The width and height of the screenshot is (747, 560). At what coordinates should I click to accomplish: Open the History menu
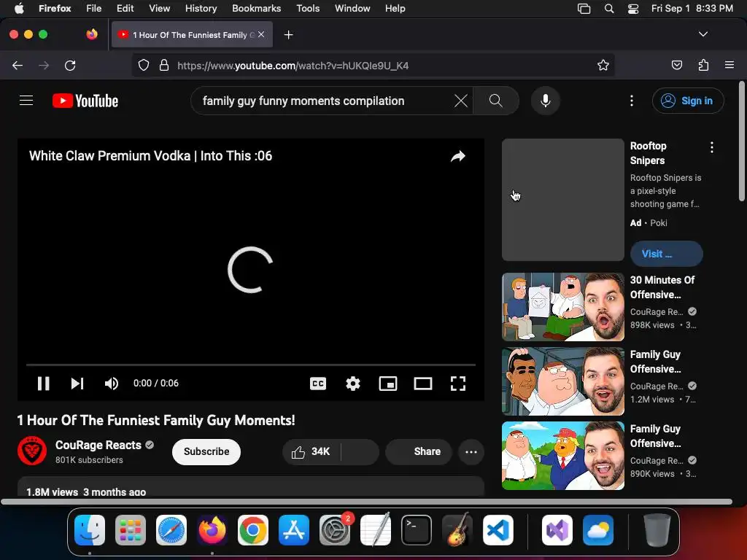pos(201,8)
